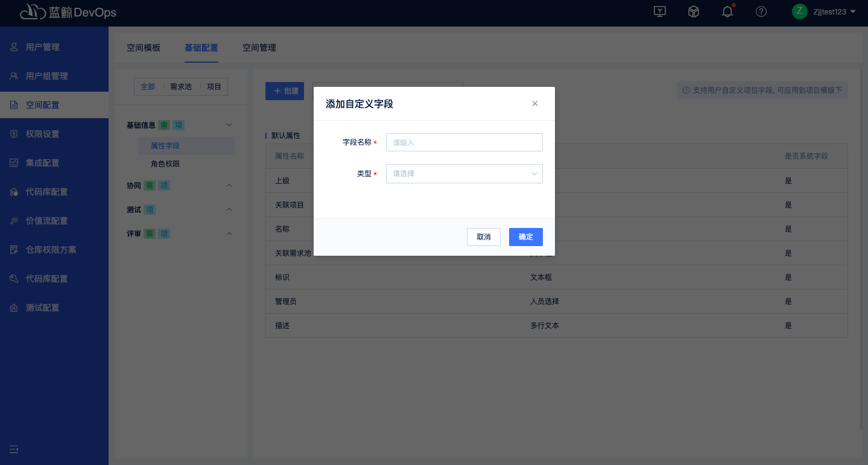868x465 pixels.
Task: Click the blue 项 tag beside 测试
Action: [150, 210]
